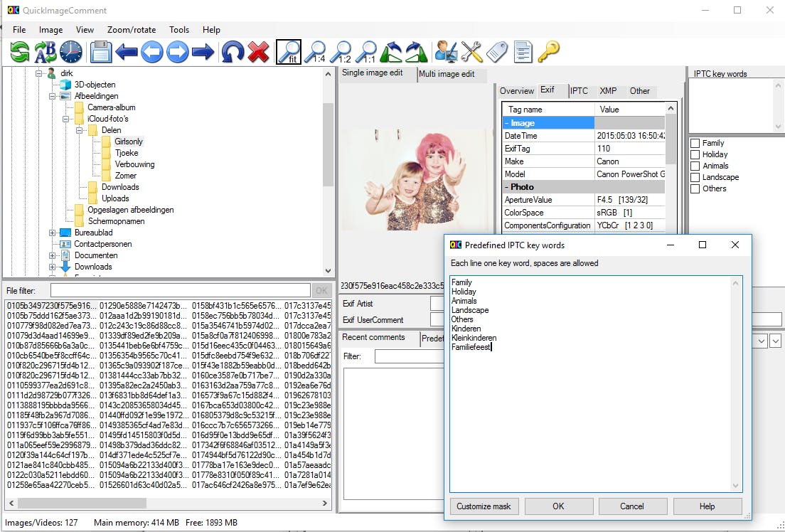
Task: Click the Filter field under Recent comments
Action: coord(409,356)
